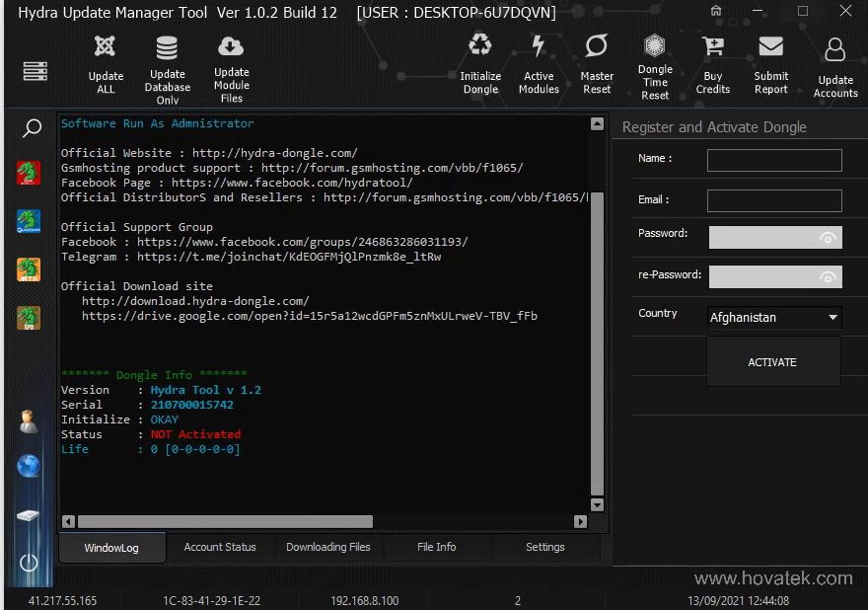
Task: Open Buy Credits with the cart icon
Action: pos(712,45)
